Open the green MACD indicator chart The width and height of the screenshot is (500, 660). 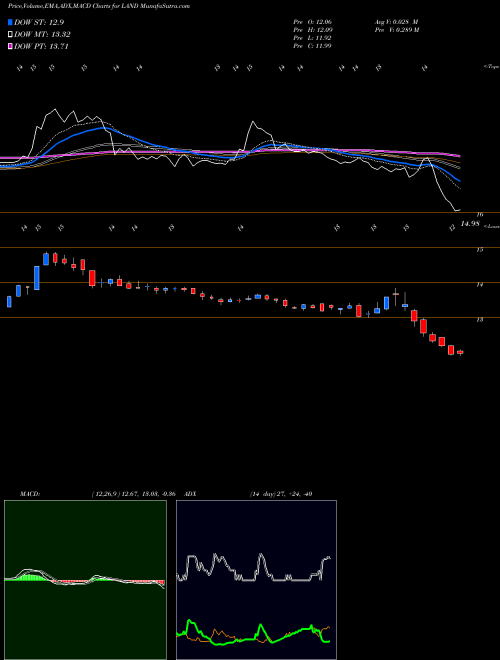click(85, 580)
